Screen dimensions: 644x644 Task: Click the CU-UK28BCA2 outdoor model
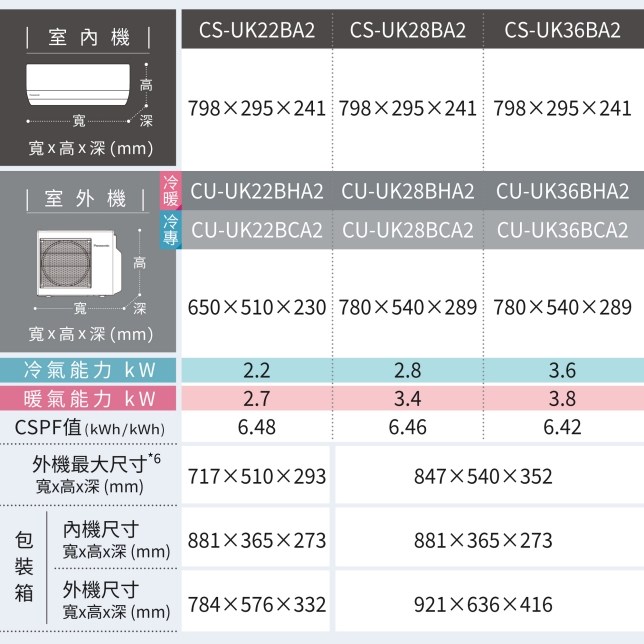pos(408,230)
